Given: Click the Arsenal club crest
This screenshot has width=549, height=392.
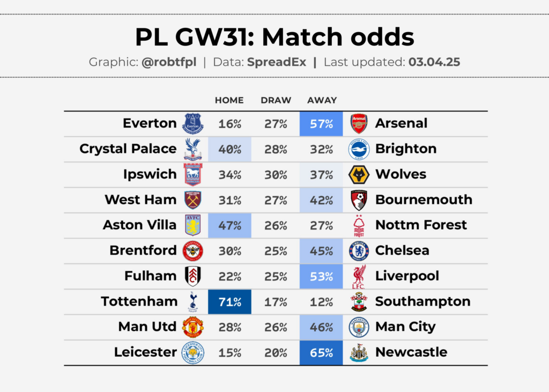Looking at the screenshot, I should point(359,123).
